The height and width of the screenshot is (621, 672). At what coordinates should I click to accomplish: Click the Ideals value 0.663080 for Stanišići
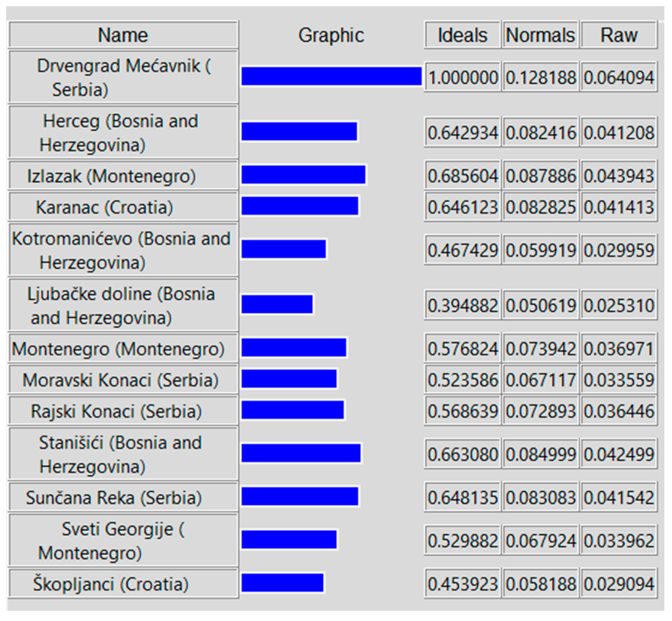tap(462, 454)
